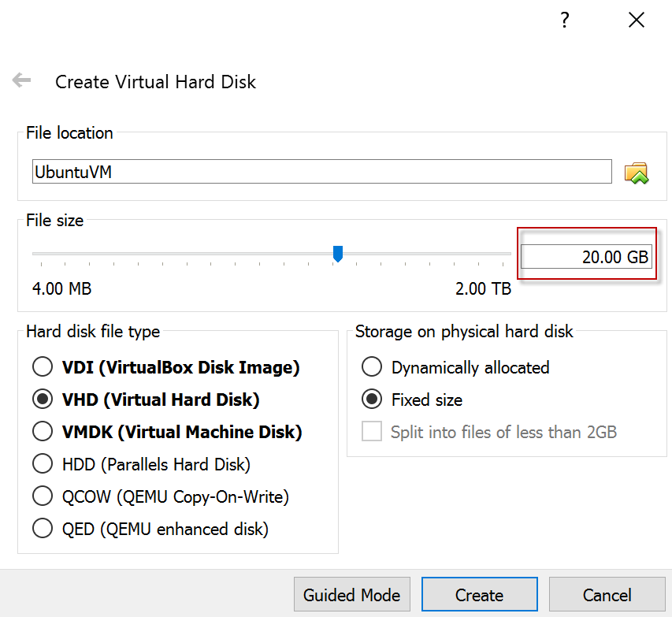Click the folder browse icon for file location
Screen dimensions: 672x617
pos(637,173)
